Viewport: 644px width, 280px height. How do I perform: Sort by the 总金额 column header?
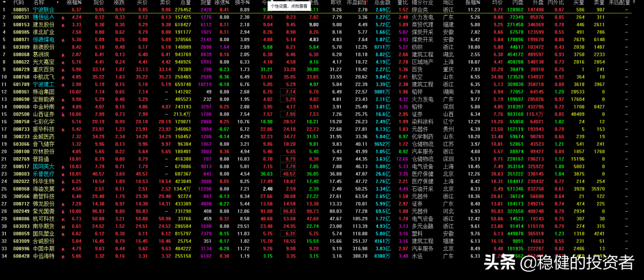click(x=382, y=2)
